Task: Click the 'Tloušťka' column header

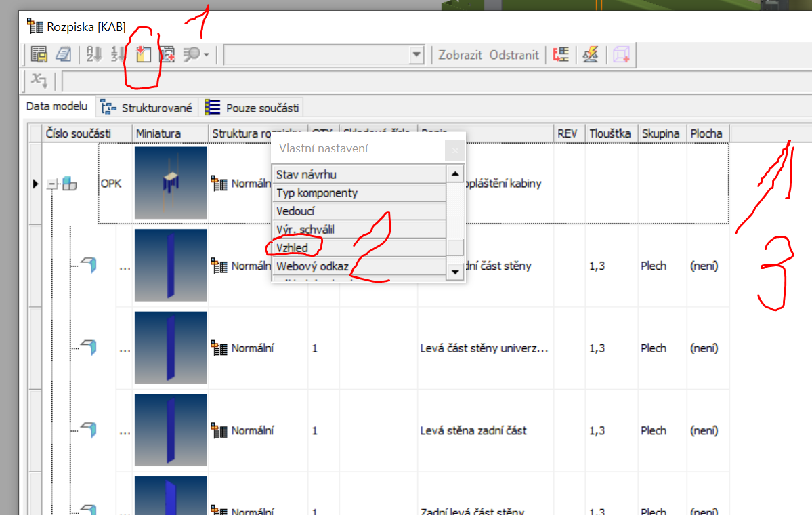Action: [x=611, y=133]
